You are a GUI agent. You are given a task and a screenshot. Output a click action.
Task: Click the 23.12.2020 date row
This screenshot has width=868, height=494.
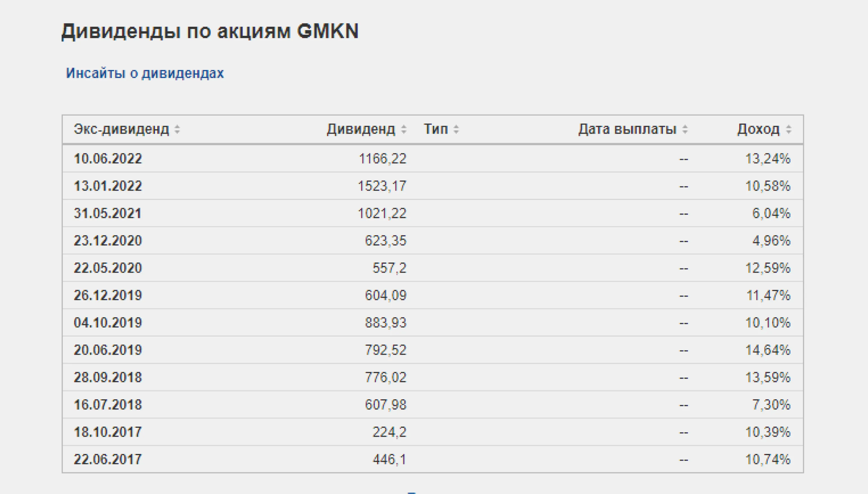point(108,241)
